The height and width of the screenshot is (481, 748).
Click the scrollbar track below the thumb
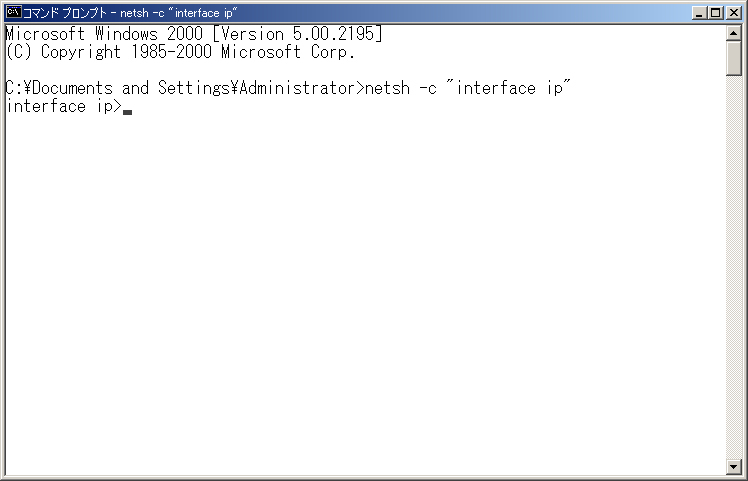(x=733, y=266)
